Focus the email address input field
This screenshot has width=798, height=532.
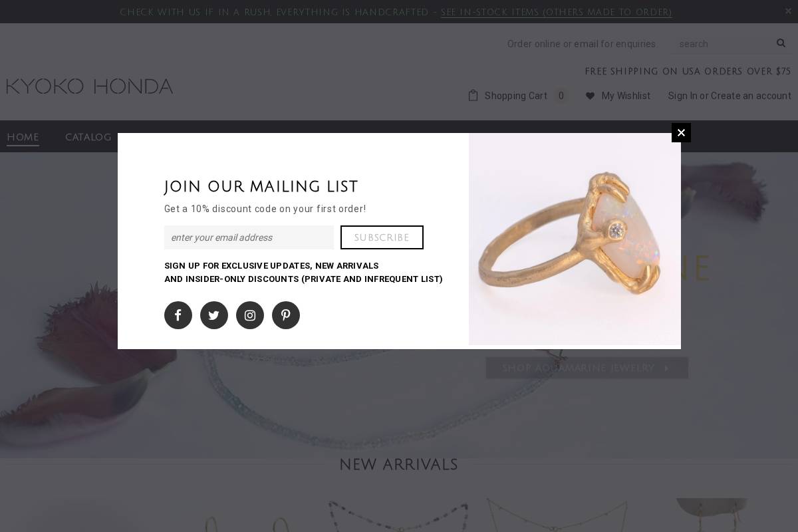pos(249,237)
